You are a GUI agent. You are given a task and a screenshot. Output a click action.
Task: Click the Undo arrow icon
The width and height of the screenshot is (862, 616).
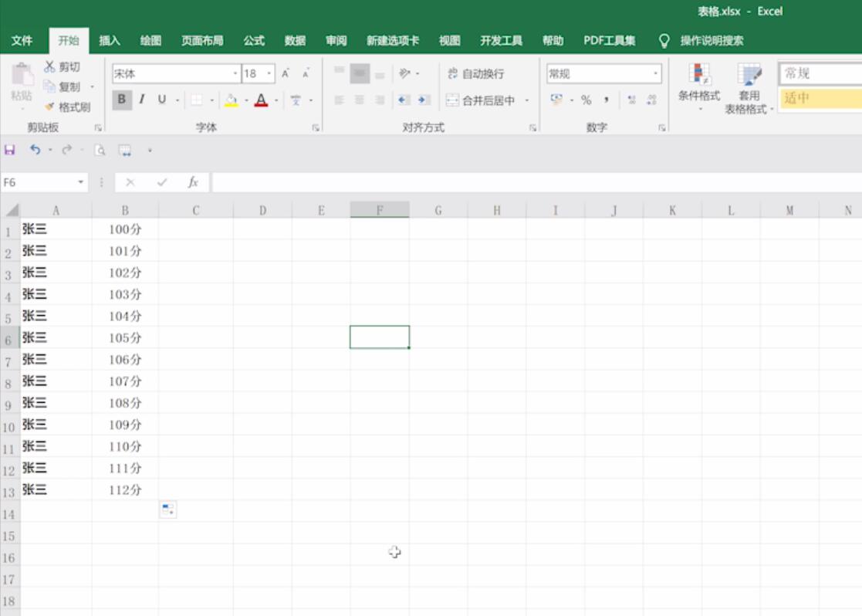(x=35, y=150)
